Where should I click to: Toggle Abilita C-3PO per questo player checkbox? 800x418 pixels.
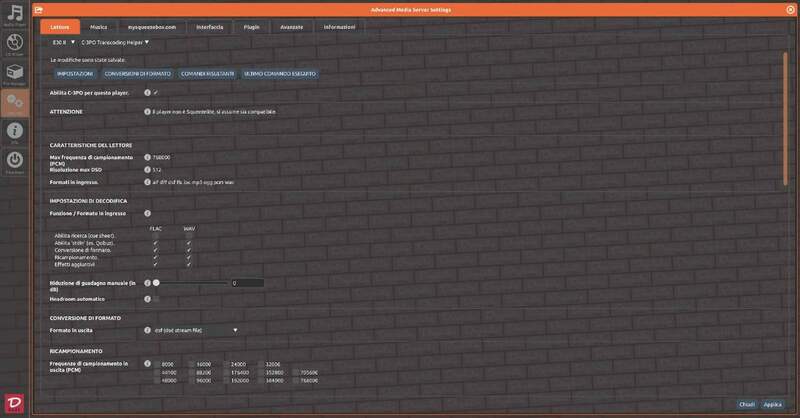[x=156, y=92]
